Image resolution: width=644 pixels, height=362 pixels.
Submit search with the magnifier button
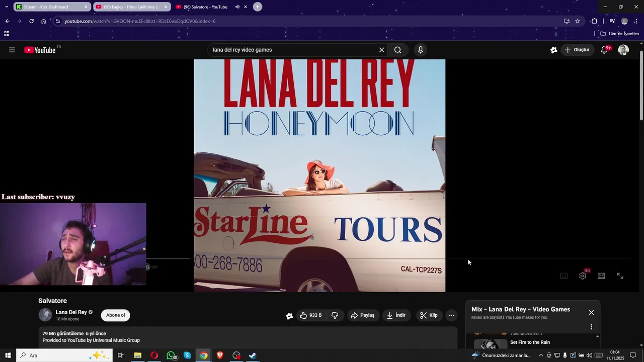click(x=398, y=50)
